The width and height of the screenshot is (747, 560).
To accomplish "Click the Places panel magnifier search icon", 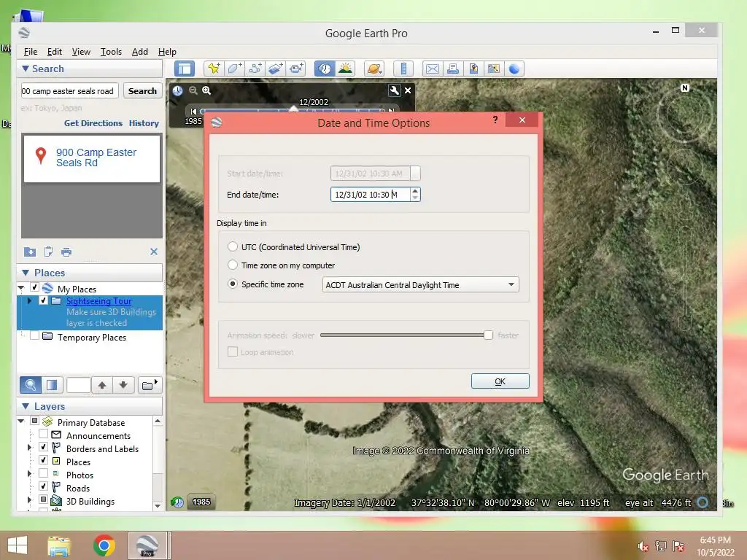I will pos(30,385).
